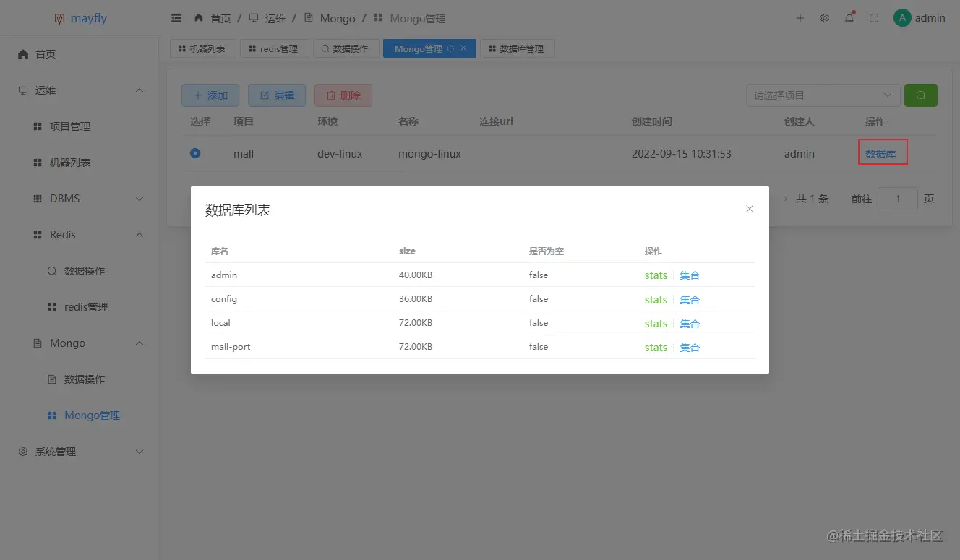Click 集合 for the config database
The width and height of the screenshot is (960, 560).
690,299
